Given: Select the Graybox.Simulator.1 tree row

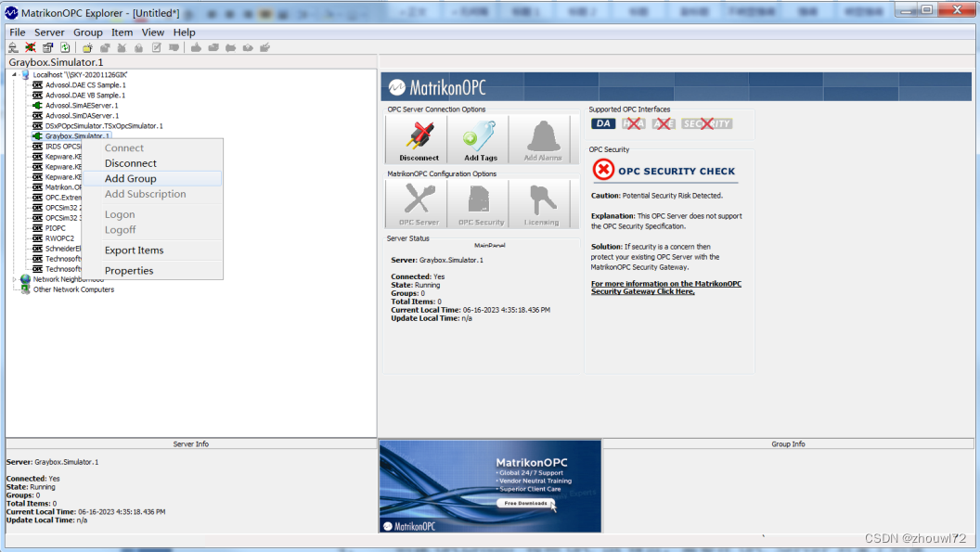Looking at the screenshot, I should pos(78,136).
